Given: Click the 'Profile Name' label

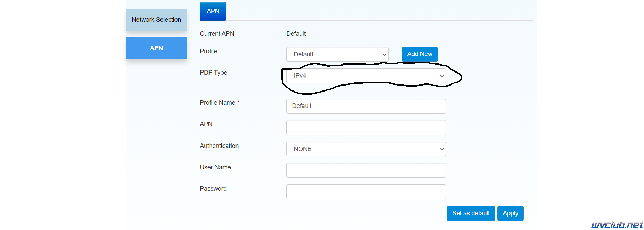Looking at the screenshot, I should [x=218, y=103].
